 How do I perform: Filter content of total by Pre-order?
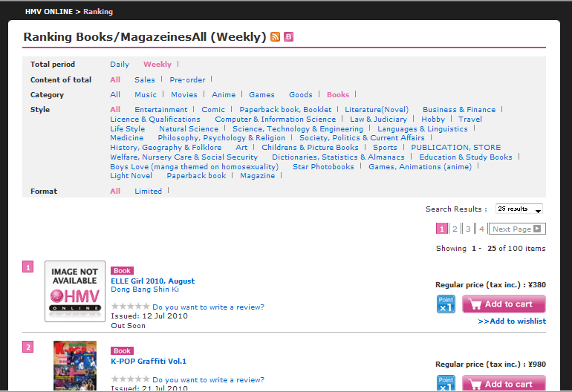coord(187,80)
